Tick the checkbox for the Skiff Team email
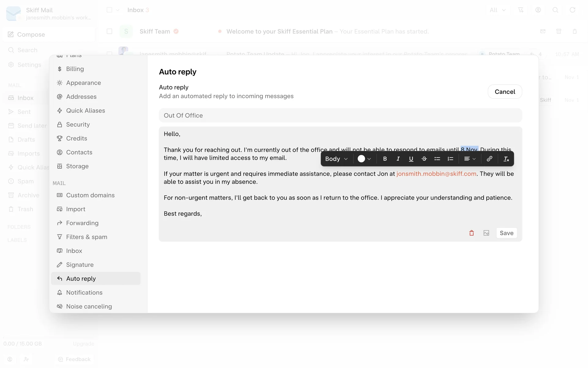This screenshot has height=368, width=588. click(109, 31)
